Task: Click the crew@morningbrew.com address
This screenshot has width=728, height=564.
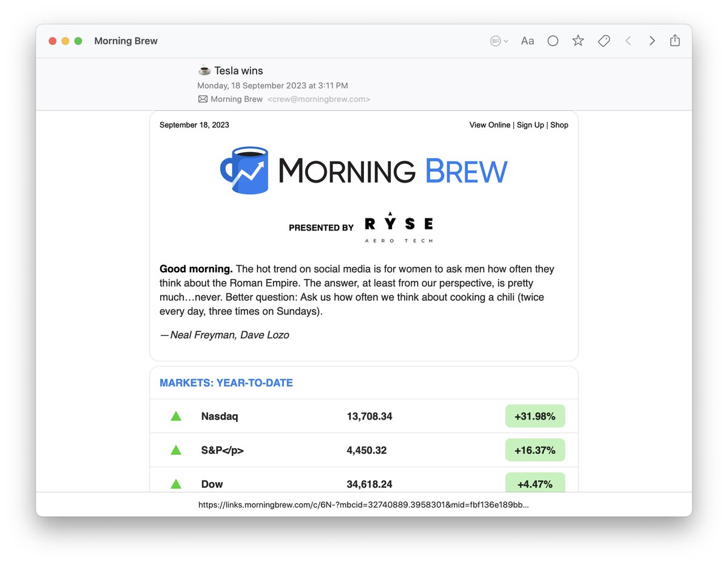Action: pyautogui.click(x=319, y=99)
